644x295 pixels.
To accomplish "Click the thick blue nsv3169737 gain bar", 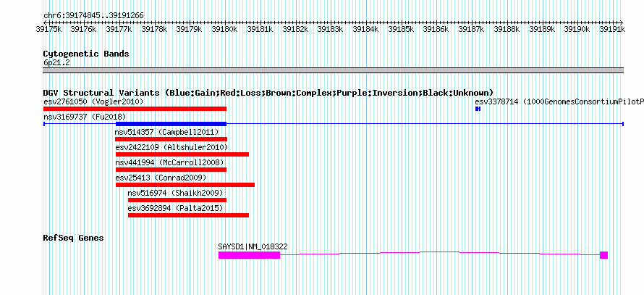I will pos(171,124).
